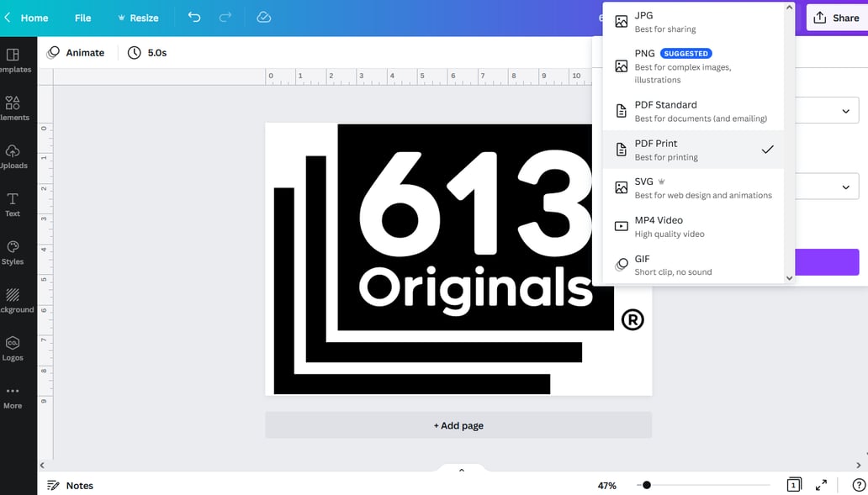Open the File menu

pyautogui.click(x=82, y=18)
